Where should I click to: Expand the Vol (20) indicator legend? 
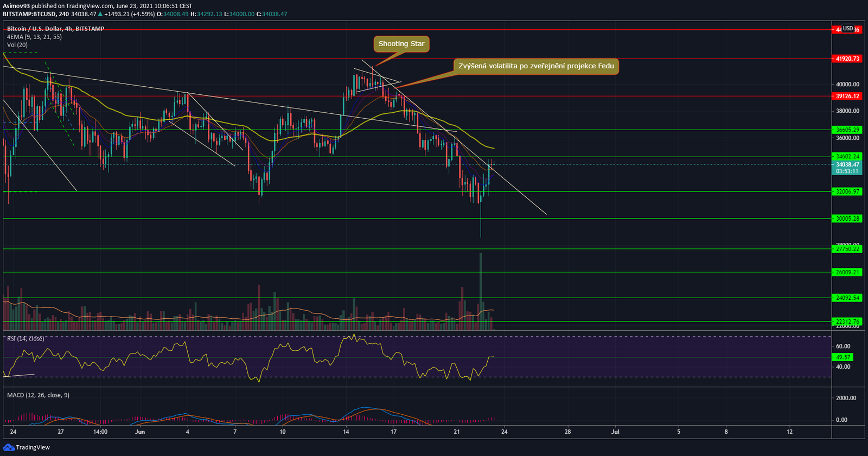tap(17, 45)
